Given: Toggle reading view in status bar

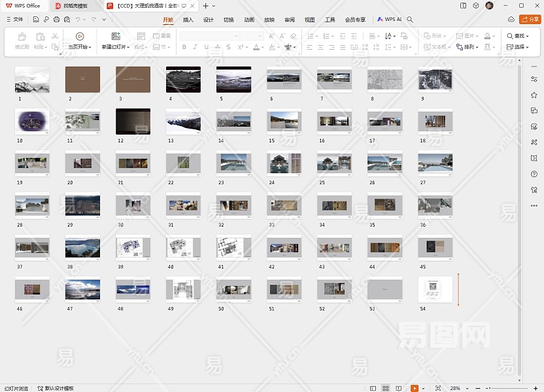Looking at the screenshot, I should point(399,388).
